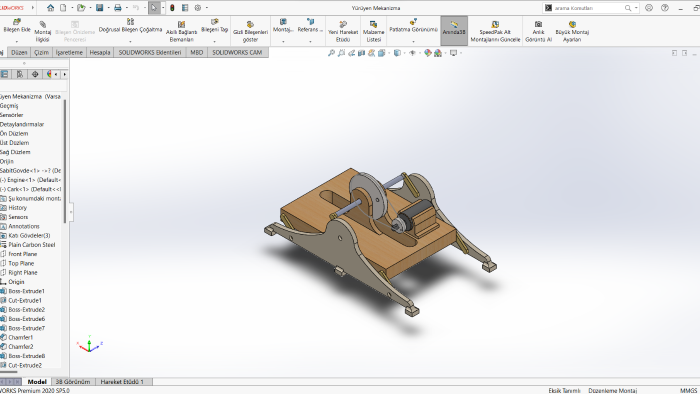Activate the Select cursor tool
Image resolution: width=700 pixels, height=394 pixels.
click(154, 8)
